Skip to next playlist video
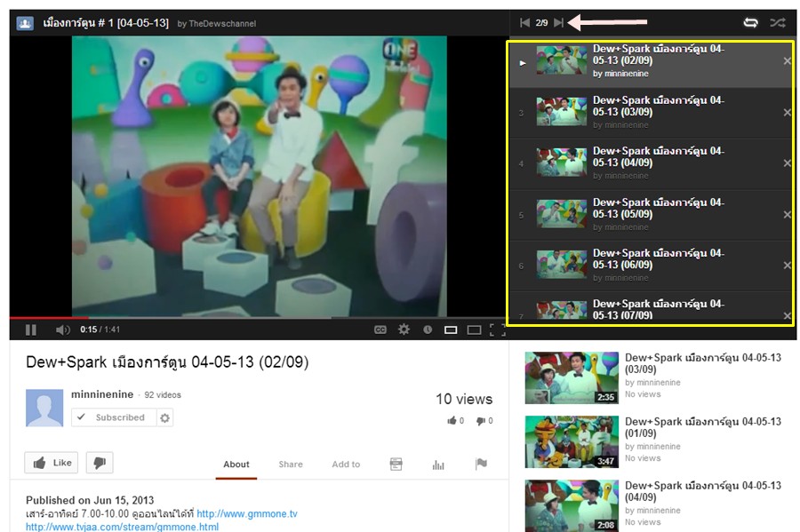 tap(559, 22)
